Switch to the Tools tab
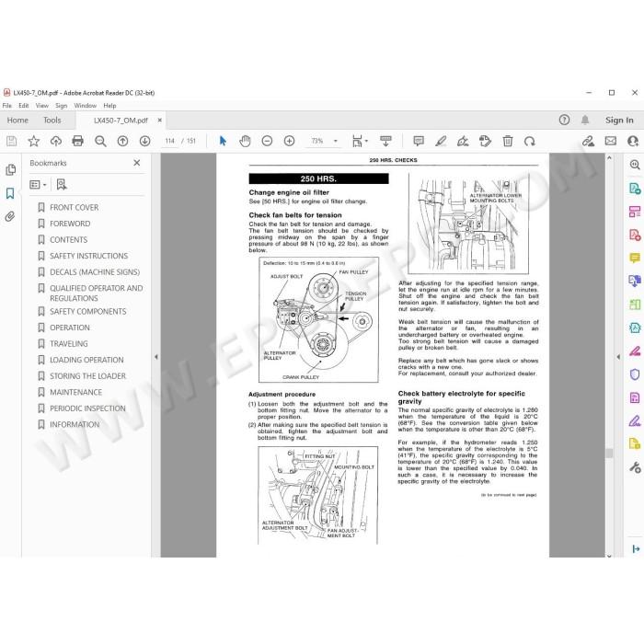Screen dimensions: 644x644 [x=52, y=121]
